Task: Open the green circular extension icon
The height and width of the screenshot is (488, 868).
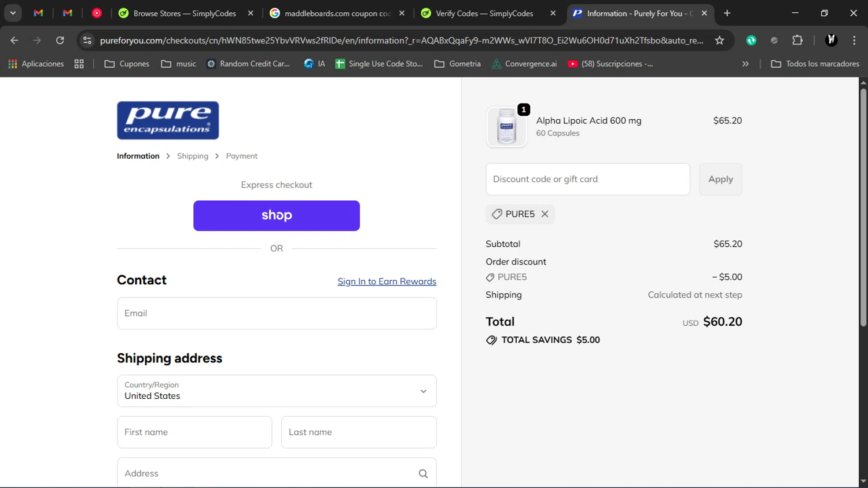Action: pyautogui.click(x=751, y=40)
